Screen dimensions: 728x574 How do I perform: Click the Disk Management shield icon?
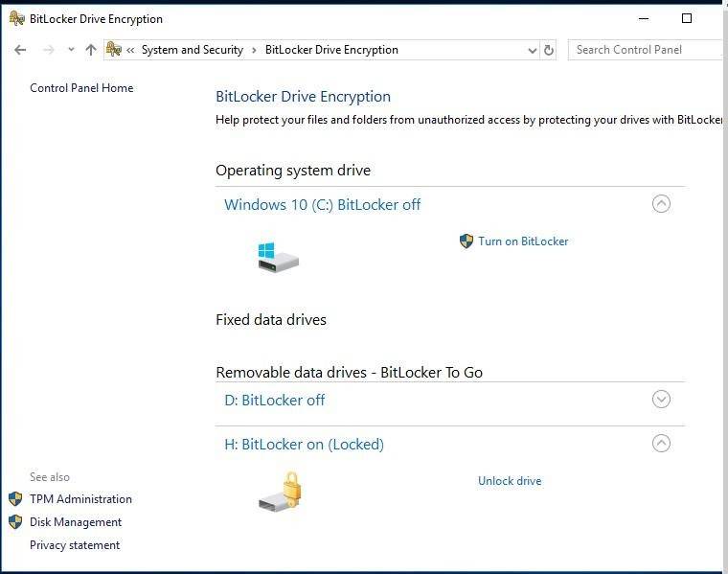click(x=15, y=522)
